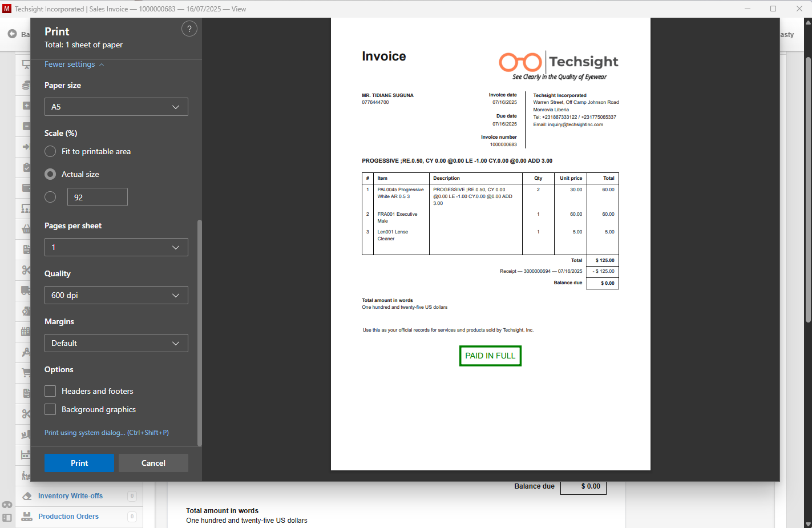This screenshot has height=528, width=812.
Task: Click the '$ 0.00' balance due box behind the dialog
Action: coord(583,486)
